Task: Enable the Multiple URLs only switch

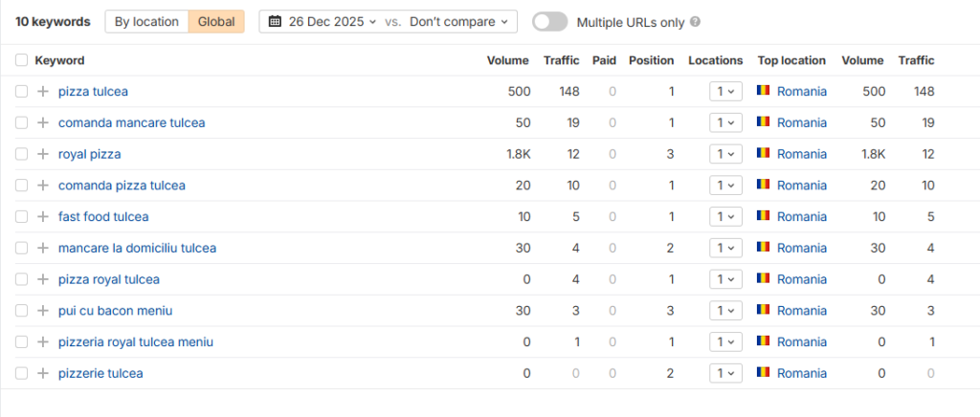Action: [549, 22]
